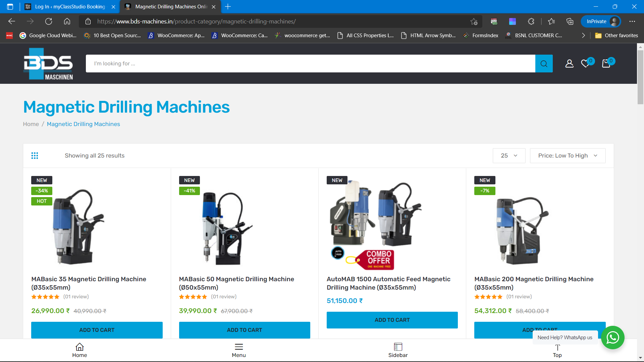Image resolution: width=644 pixels, height=362 pixels.
Task: Jump to Top via bottom bar
Action: pos(557,351)
